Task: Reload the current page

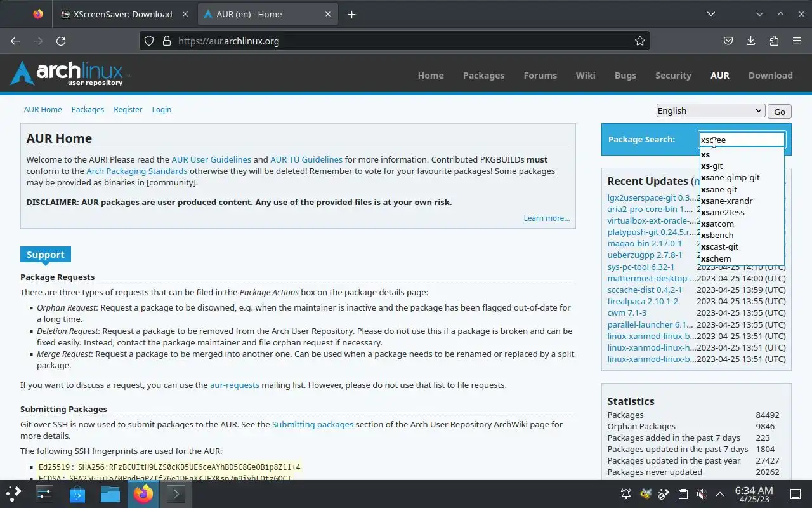Action: [x=61, y=41]
